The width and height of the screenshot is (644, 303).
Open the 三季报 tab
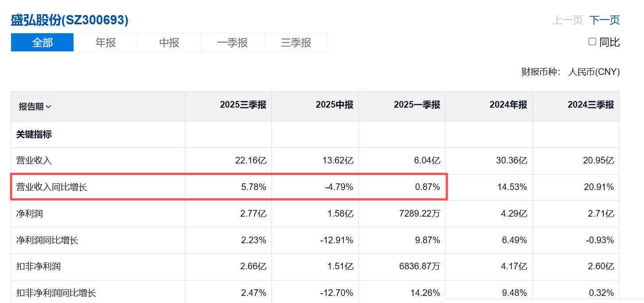tap(296, 43)
